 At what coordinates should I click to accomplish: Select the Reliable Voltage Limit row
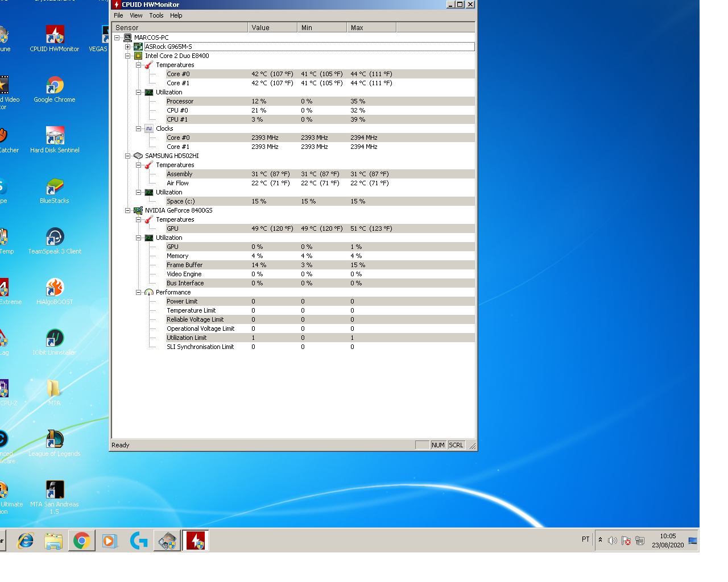point(320,319)
